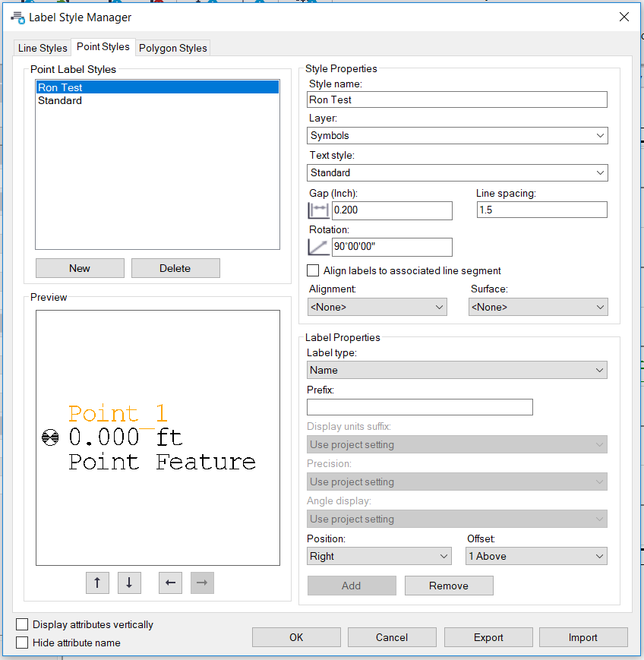Screen dimensions: 644x660
Task: Click the right arrow button under Preview
Action: coord(202,583)
